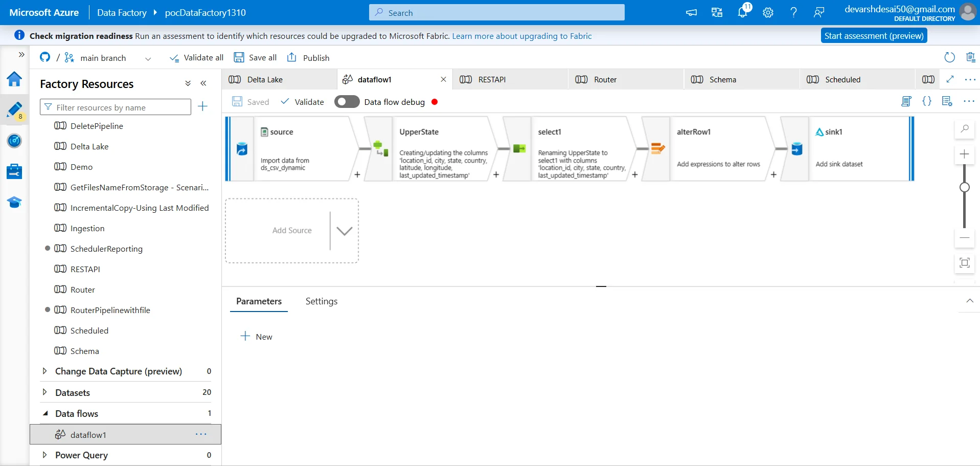
Task: Click Start assessment (preview) button
Action: click(874, 36)
